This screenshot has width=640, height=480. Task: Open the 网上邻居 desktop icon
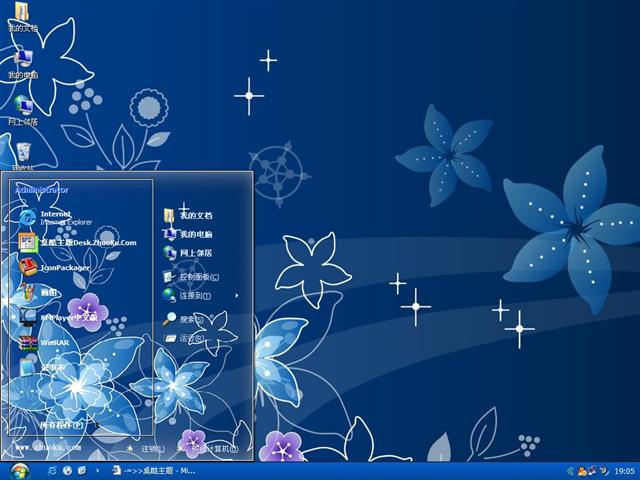[x=23, y=111]
